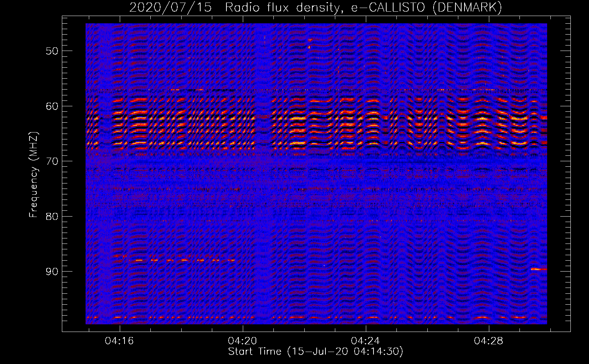
Task: Click the 04:28 time tick label
Action: [x=489, y=341]
